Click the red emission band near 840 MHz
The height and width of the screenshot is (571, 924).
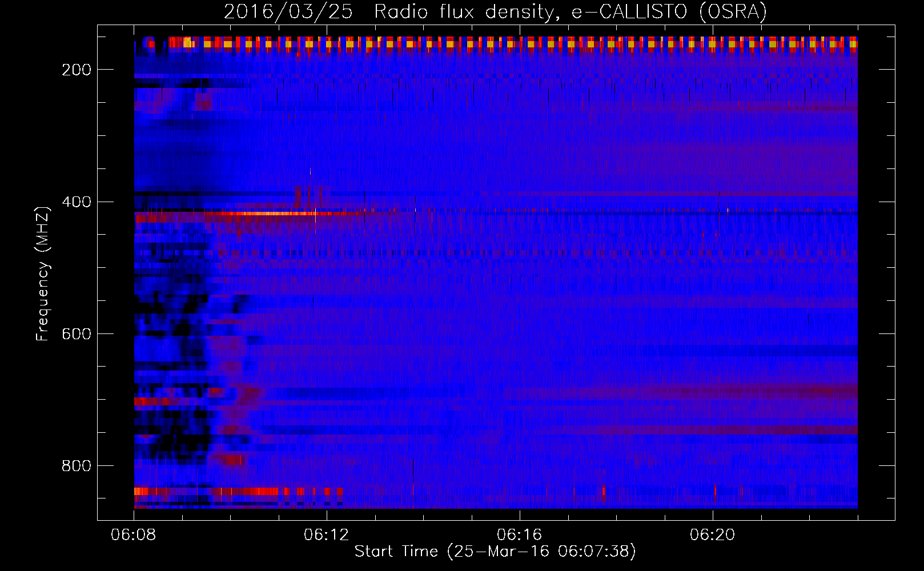(238, 491)
